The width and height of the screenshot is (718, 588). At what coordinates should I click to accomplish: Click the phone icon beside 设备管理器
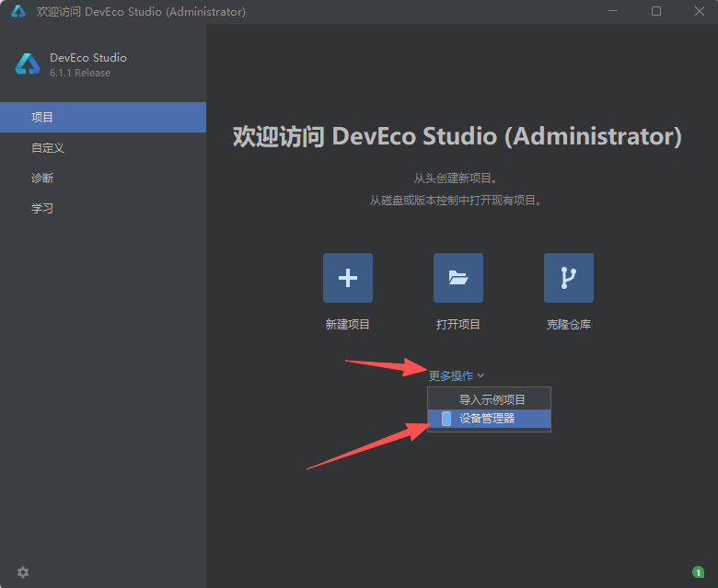coord(446,419)
